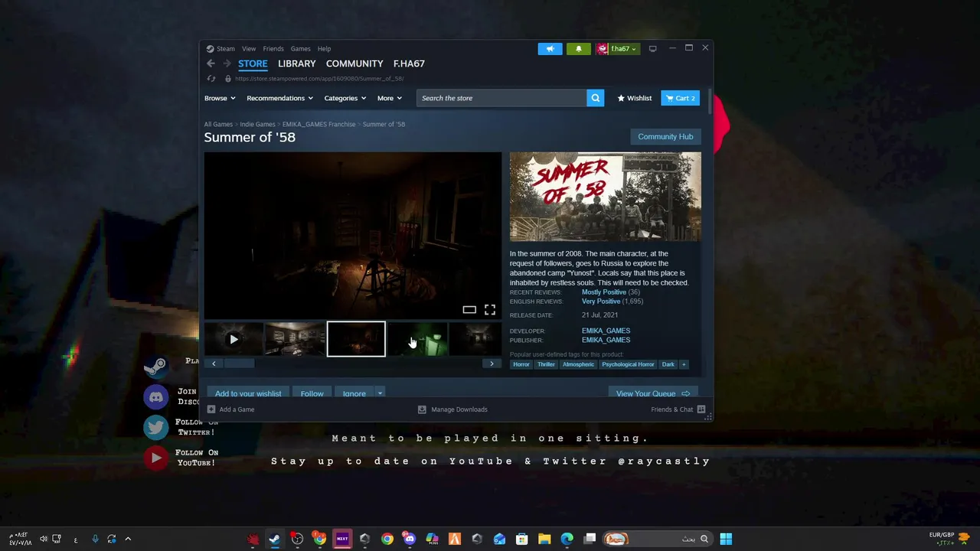Open the Help menu
Screen dimensions: 980x551
(324, 49)
